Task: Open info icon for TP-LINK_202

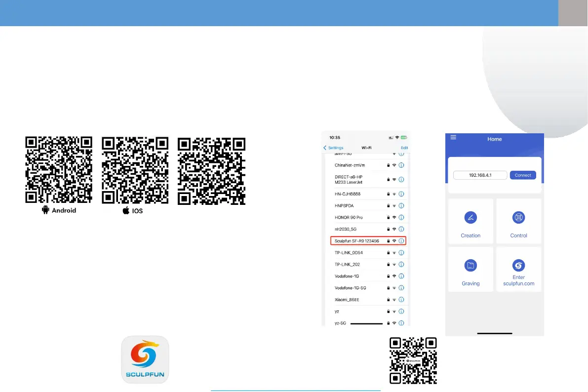Action: tap(401, 264)
